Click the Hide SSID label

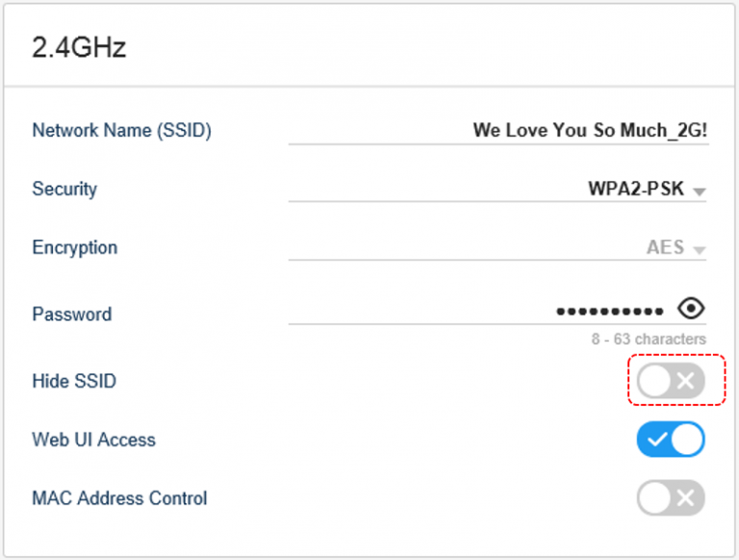click(x=74, y=381)
